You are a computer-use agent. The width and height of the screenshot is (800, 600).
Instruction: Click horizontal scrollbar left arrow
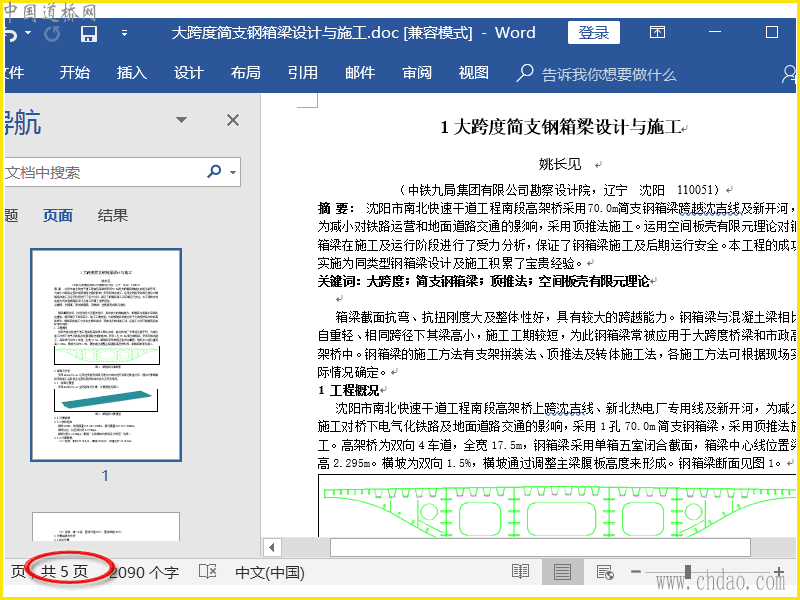pos(271,547)
